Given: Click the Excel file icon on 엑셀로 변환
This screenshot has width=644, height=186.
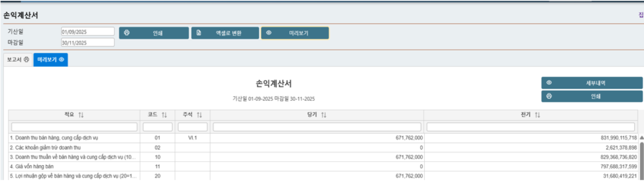Looking at the screenshot, I should click(x=199, y=33).
